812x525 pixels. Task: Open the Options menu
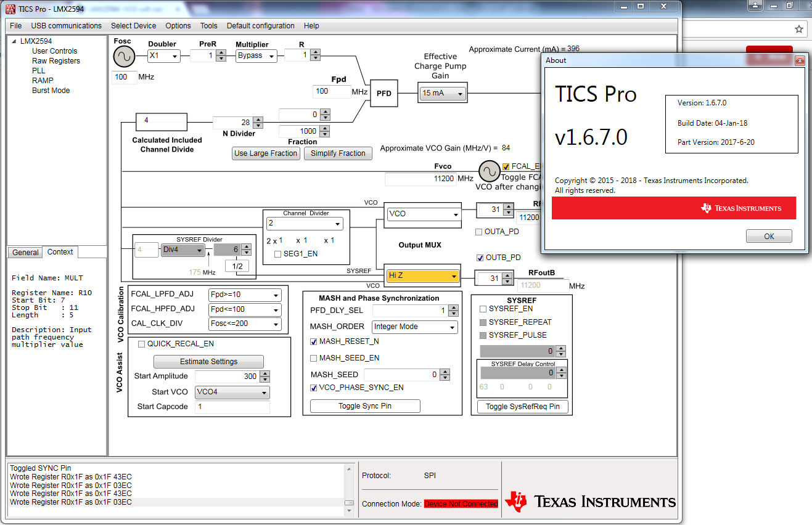pyautogui.click(x=178, y=26)
